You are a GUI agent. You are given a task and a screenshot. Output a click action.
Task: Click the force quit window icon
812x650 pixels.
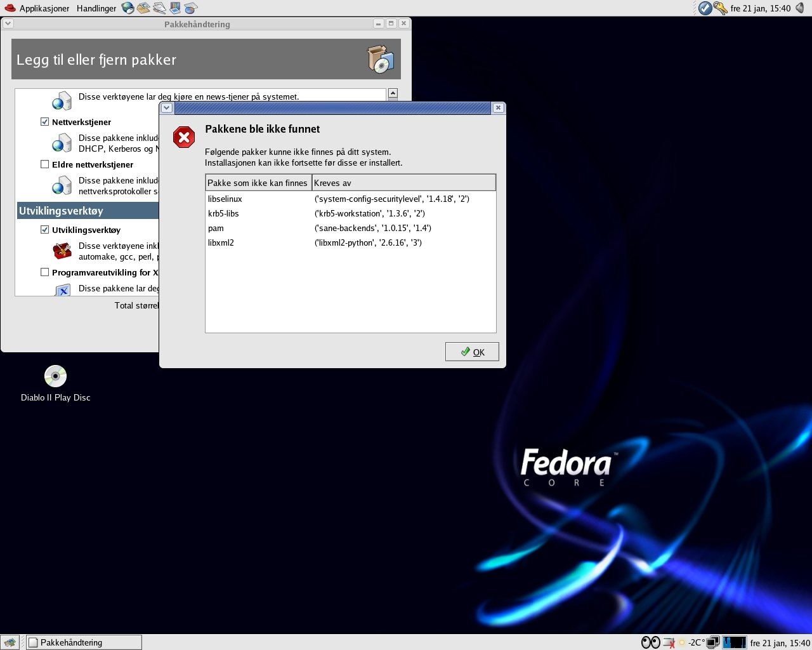pyautogui.click(x=669, y=643)
